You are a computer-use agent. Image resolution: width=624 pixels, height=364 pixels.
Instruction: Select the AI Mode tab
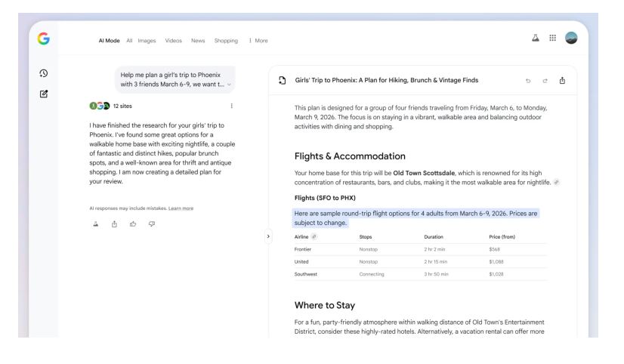click(x=109, y=41)
